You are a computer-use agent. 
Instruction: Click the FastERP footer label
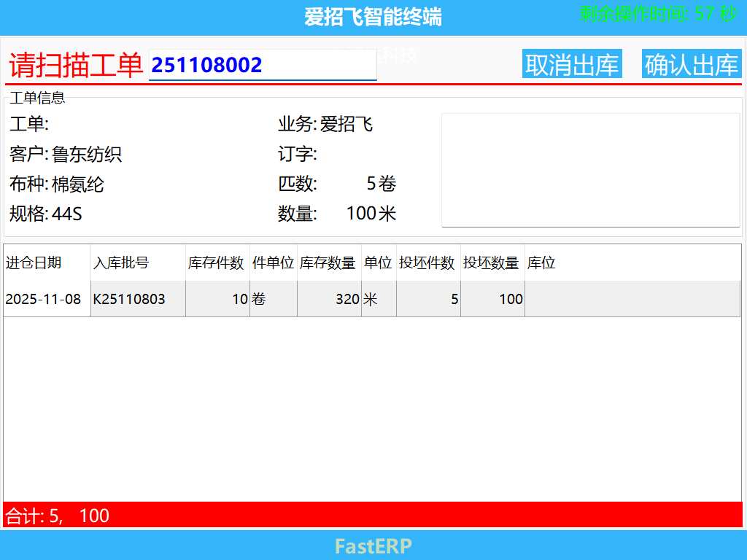click(x=372, y=546)
